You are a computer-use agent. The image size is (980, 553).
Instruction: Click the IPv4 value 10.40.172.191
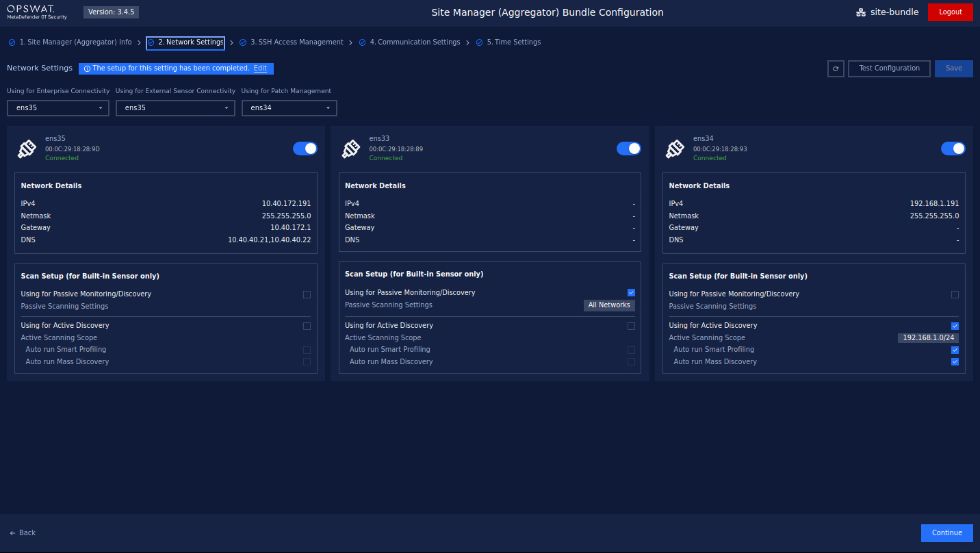[286, 204]
